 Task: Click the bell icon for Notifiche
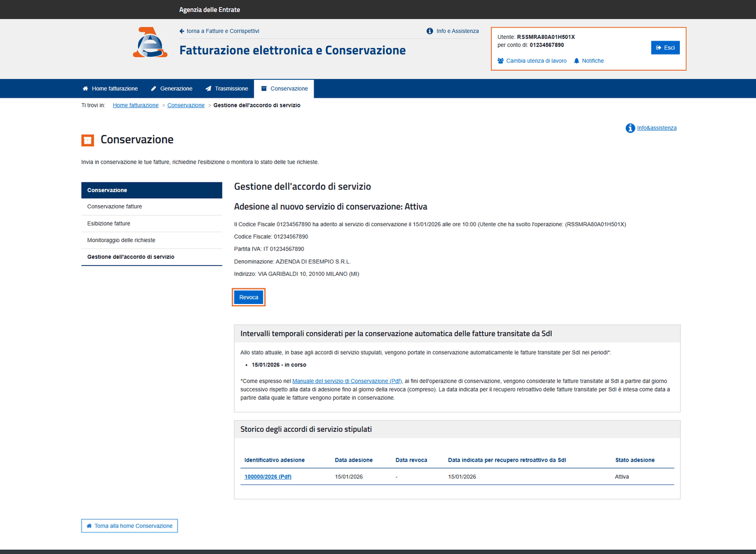point(577,61)
